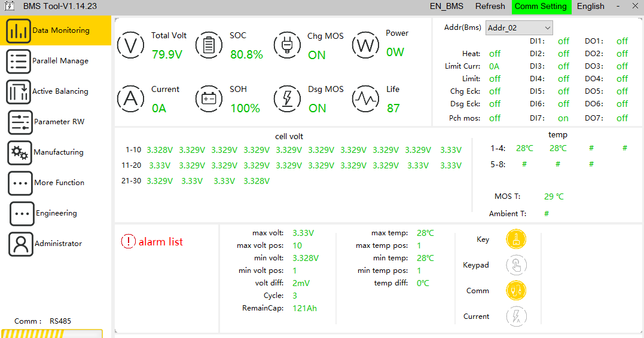Click the Dsg MOS lightning icon
The height and width of the screenshot is (338, 644).
287,99
